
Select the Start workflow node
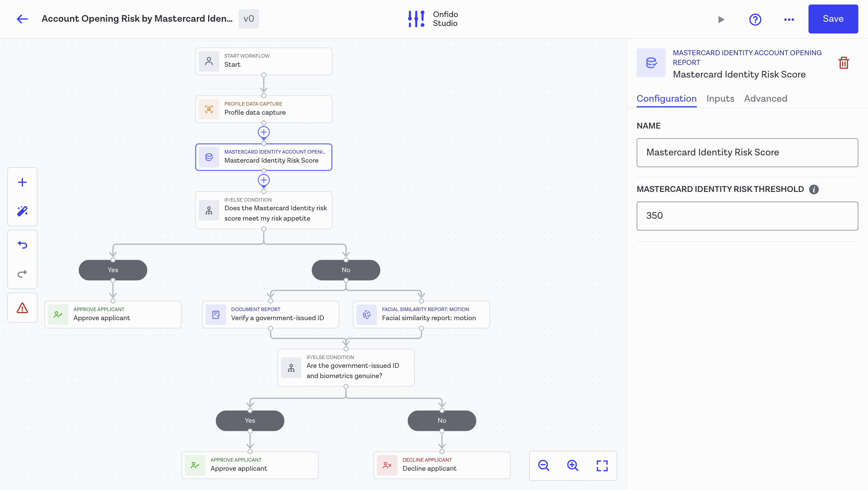(263, 61)
